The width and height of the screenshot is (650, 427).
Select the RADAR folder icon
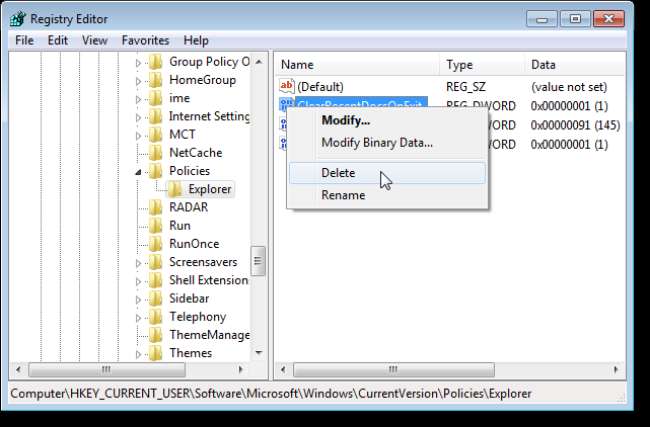click(x=156, y=207)
